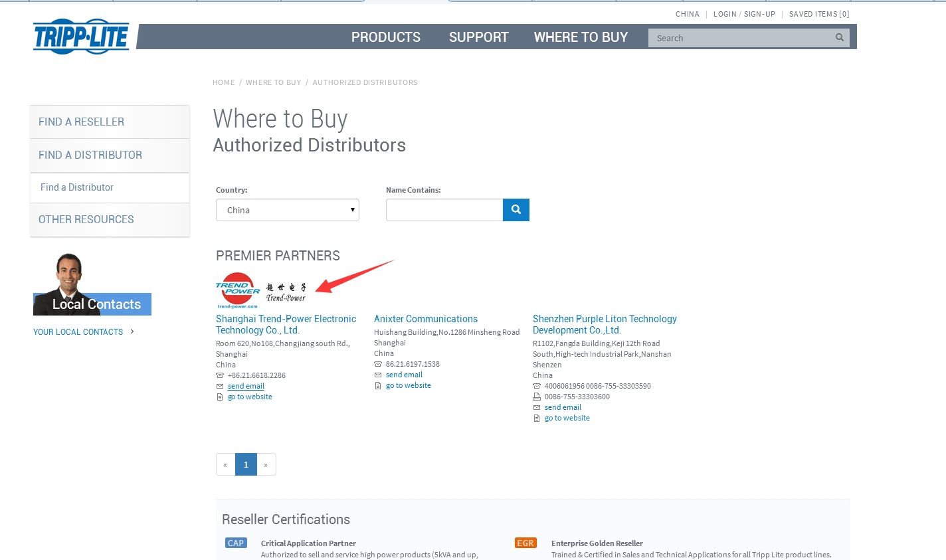Select FIND A DISTRIBUTOR in sidebar
This screenshot has height=560, width=946.
[110, 155]
